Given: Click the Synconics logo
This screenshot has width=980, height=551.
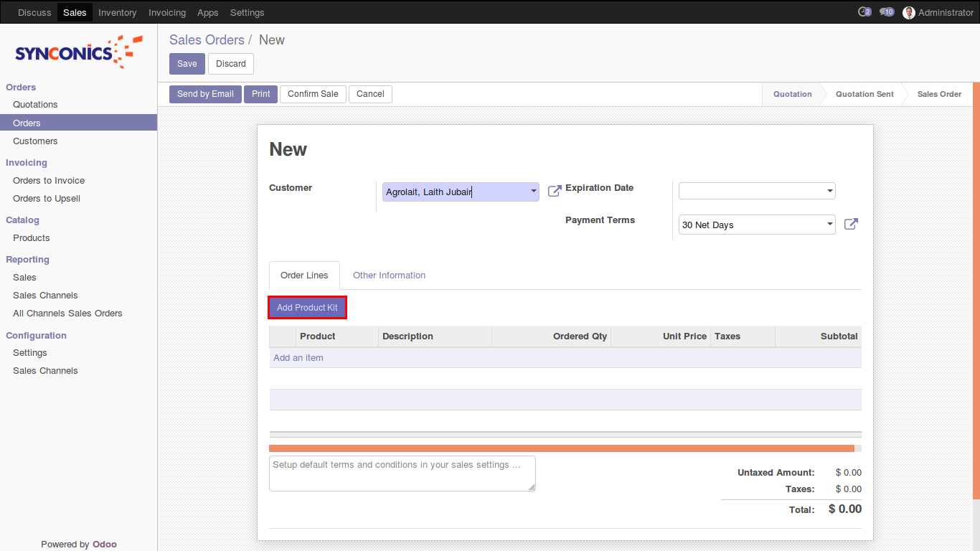Looking at the screenshot, I should pyautogui.click(x=78, y=52).
